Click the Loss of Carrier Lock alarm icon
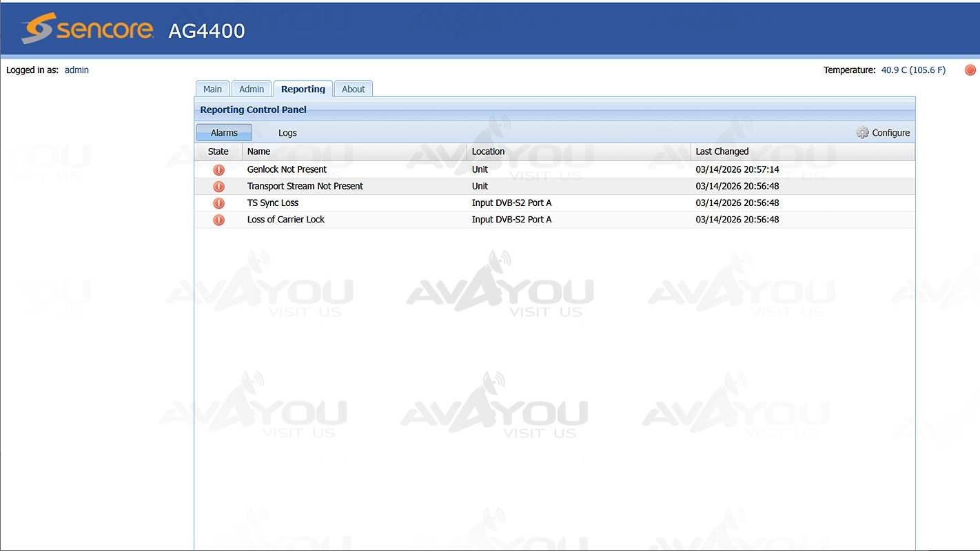This screenshot has width=980, height=551. point(218,220)
